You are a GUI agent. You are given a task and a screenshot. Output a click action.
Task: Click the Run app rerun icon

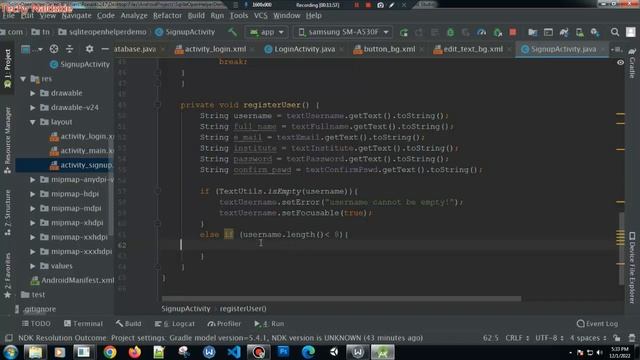[404, 32]
